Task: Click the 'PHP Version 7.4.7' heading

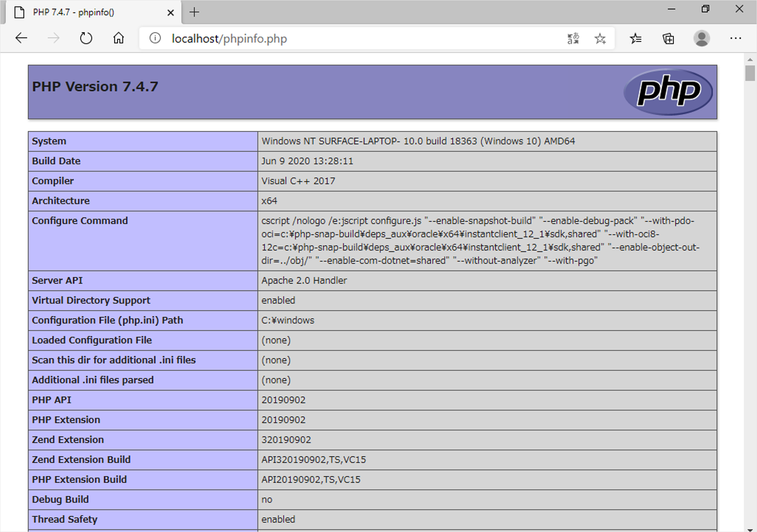Action: pyautogui.click(x=95, y=86)
